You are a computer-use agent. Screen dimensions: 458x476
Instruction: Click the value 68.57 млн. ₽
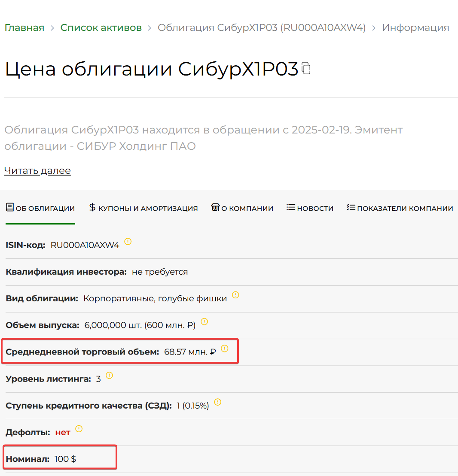[190, 352]
